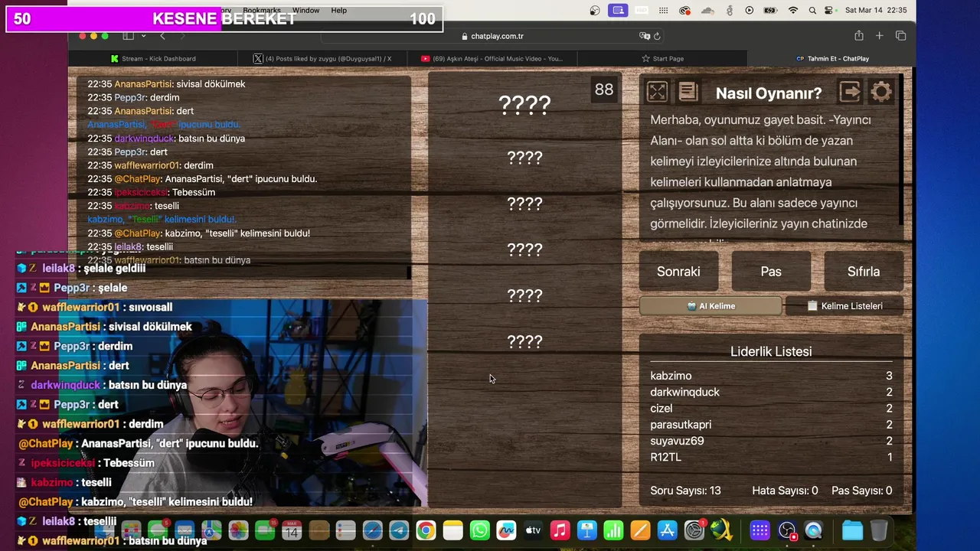Open Keynote from the dock

(x=587, y=530)
